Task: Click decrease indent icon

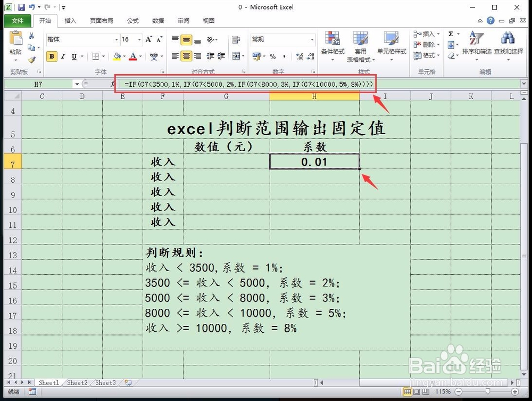Action: click(210, 56)
